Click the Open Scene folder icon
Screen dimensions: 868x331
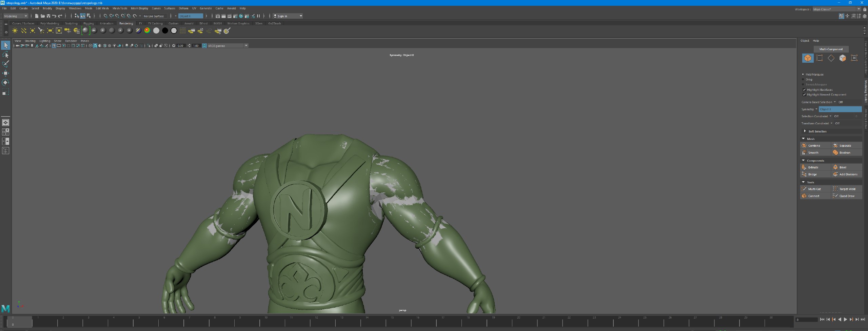click(x=42, y=16)
